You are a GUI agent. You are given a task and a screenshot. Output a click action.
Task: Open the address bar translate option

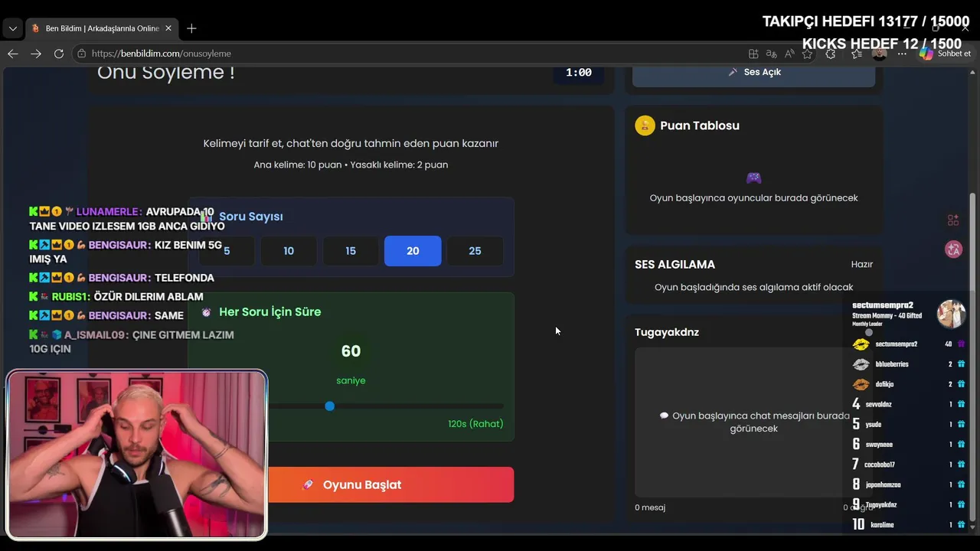[771, 54]
